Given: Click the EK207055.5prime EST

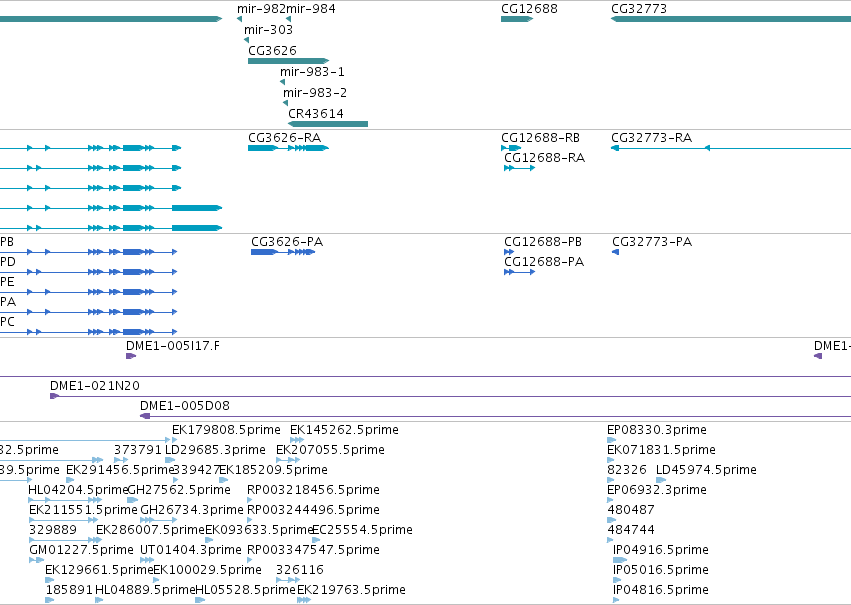Looking at the screenshot, I should click(x=288, y=460).
